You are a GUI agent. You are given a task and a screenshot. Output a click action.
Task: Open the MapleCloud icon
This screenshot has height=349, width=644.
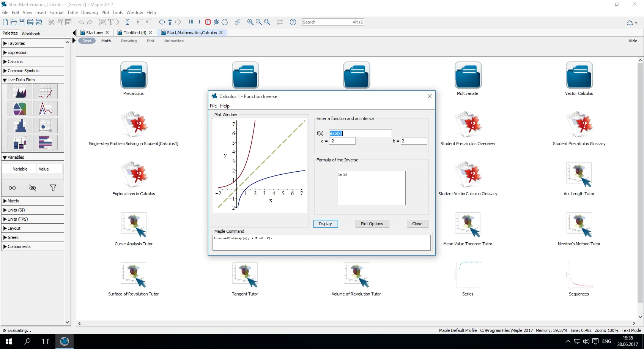coord(630,22)
